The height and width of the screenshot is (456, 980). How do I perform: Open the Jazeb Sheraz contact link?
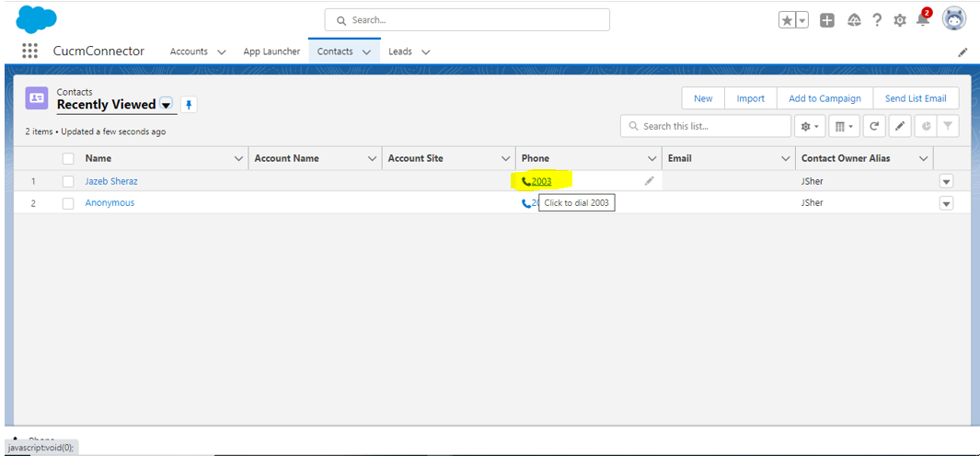pyautogui.click(x=111, y=181)
